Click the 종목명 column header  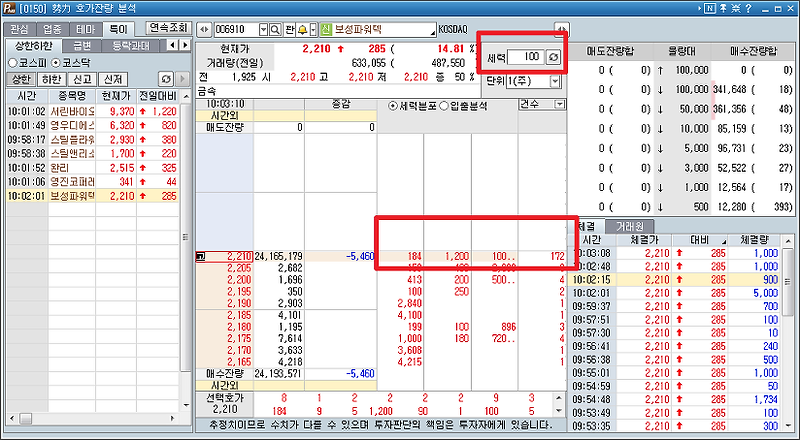tap(71, 96)
